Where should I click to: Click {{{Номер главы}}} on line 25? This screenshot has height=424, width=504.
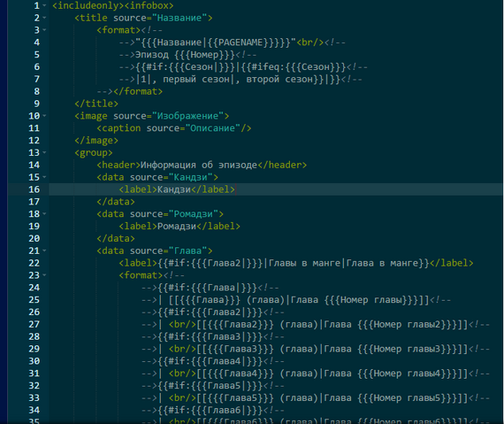click(371, 300)
